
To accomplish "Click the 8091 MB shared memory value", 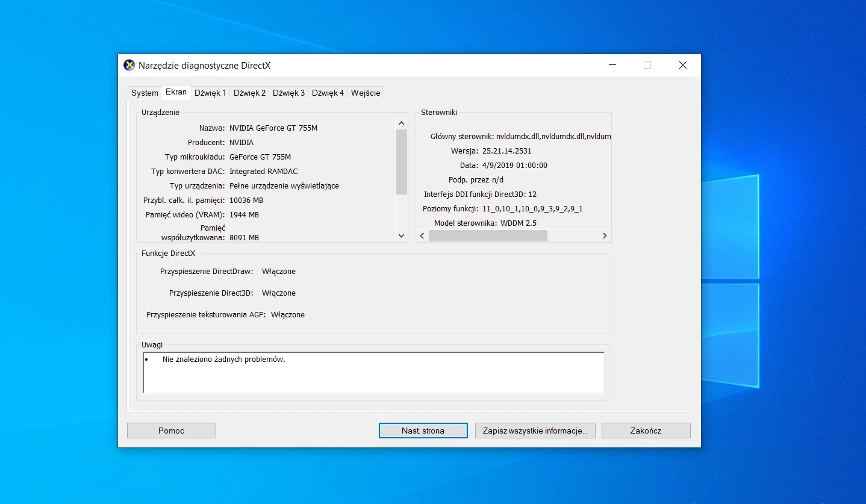I will tap(245, 238).
